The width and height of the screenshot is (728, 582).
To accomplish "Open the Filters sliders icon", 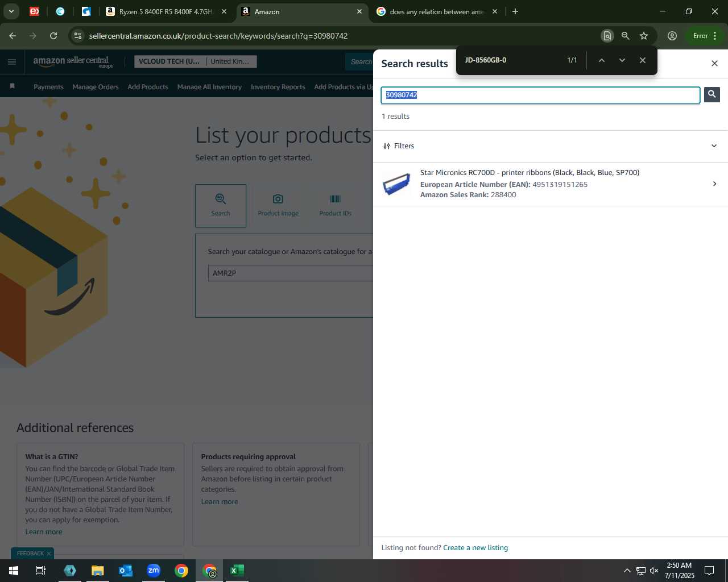I will point(387,146).
